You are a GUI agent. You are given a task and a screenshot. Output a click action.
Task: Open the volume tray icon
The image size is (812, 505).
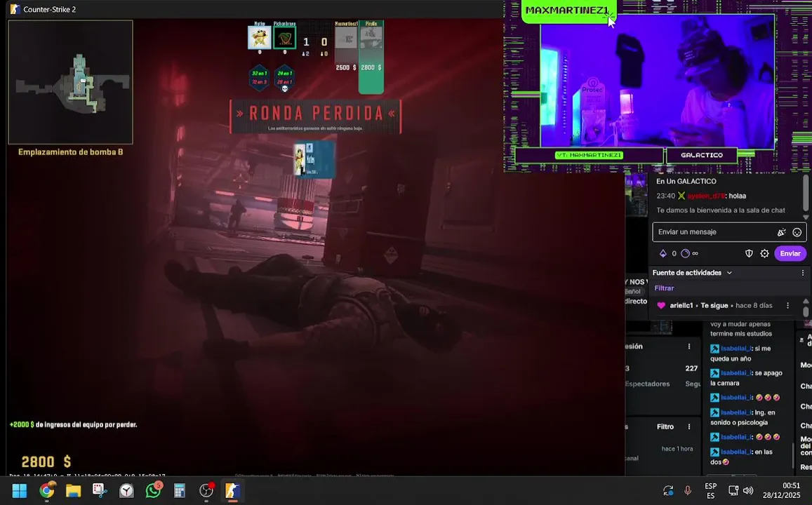748,490
